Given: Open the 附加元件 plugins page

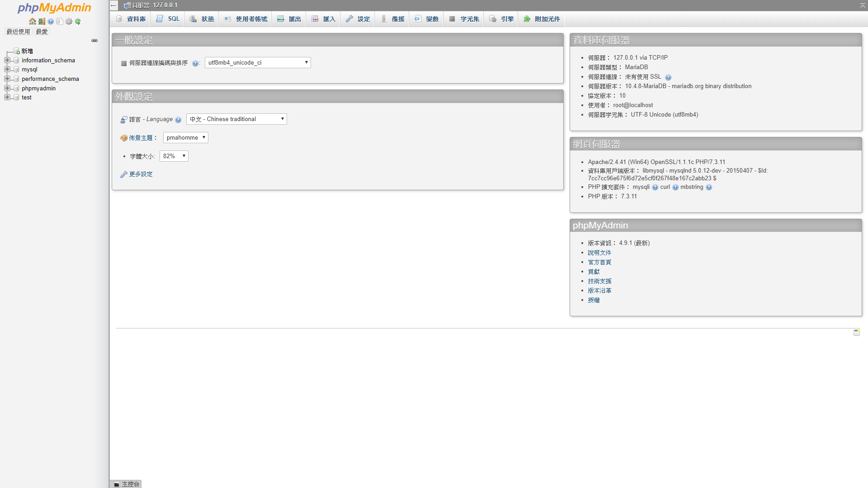Looking at the screenshot, I should (541, 19).
